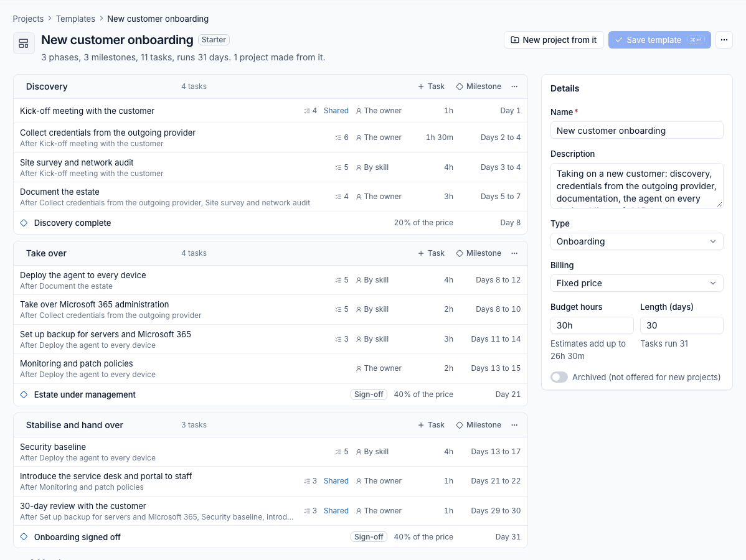Click checklist count 5 on Deploy the agent row
This screenshot has height=560, width=746.
tap(342, 280)
